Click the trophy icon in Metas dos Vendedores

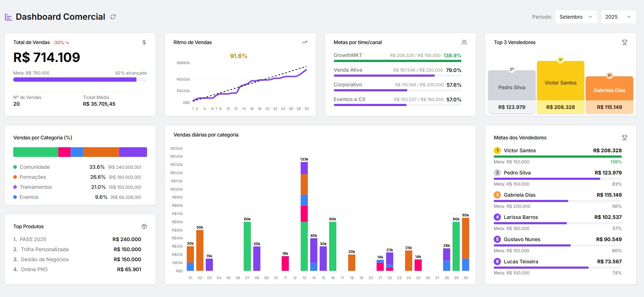pyautogui.click(x=625, y=138)
